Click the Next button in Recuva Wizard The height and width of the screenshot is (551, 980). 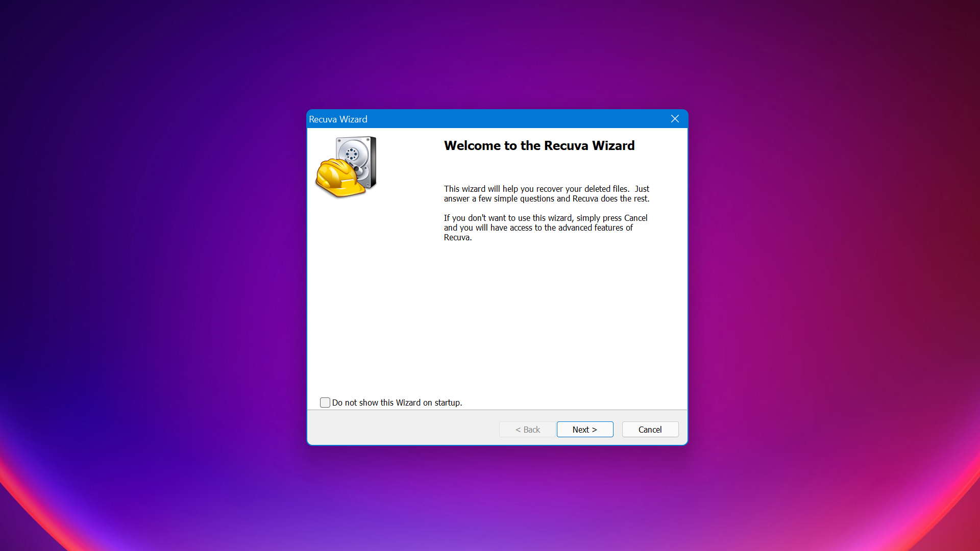click(x=585, y=430)
